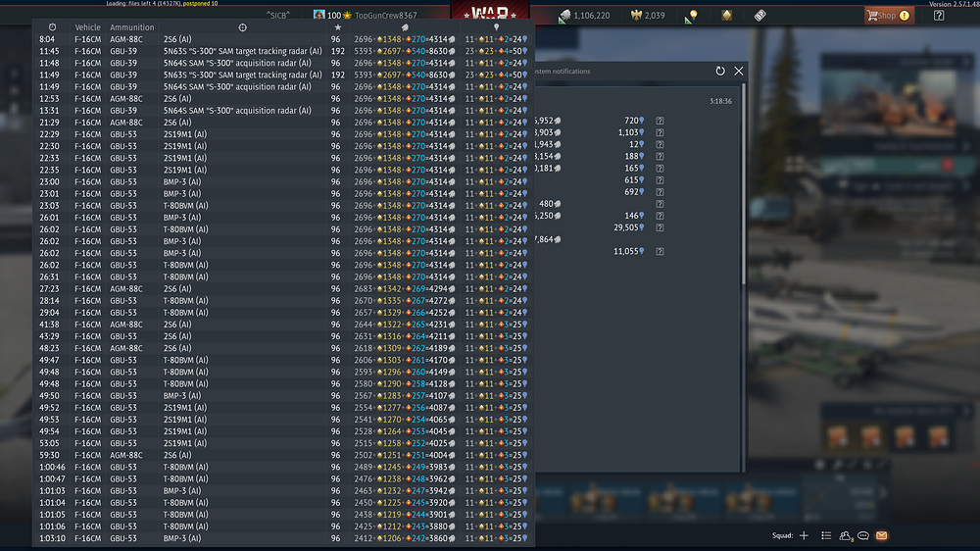Open the list icon beside the Squad plus

click(826, 535)
